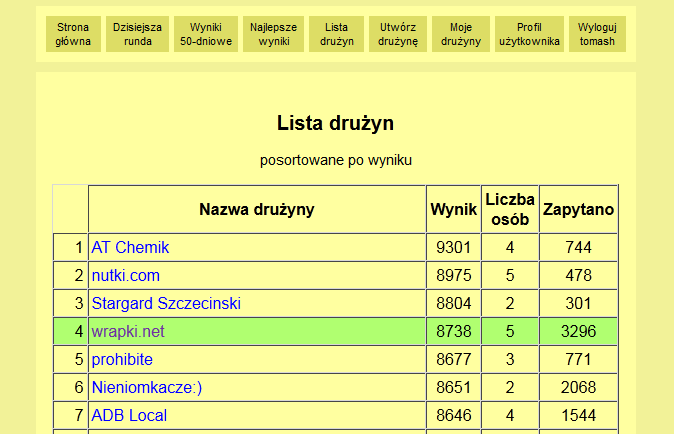Click Nazwa drużyny column header
The width and height of the screenshot is (674, 434).
257,209
